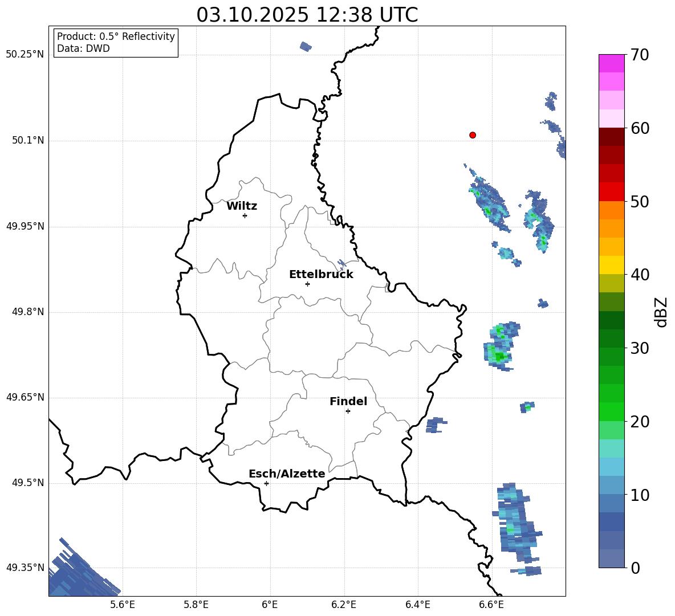Pick the yellow swatch just above 40
The image size is (675, 616).
(x=611, y=265)
